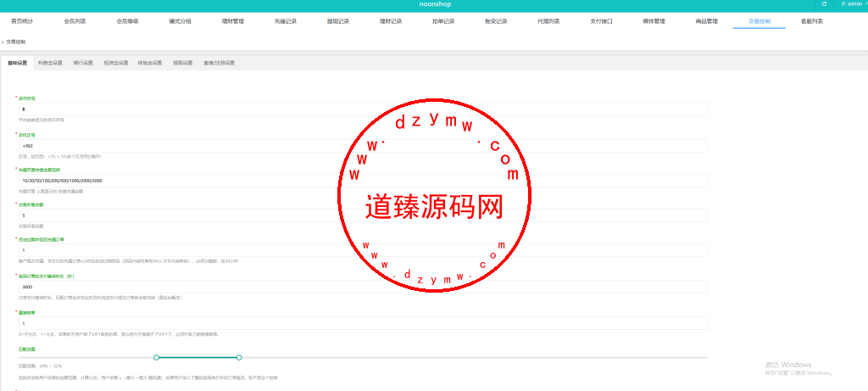
Task: Open the 会员列表 page
Action: point(75,21)
